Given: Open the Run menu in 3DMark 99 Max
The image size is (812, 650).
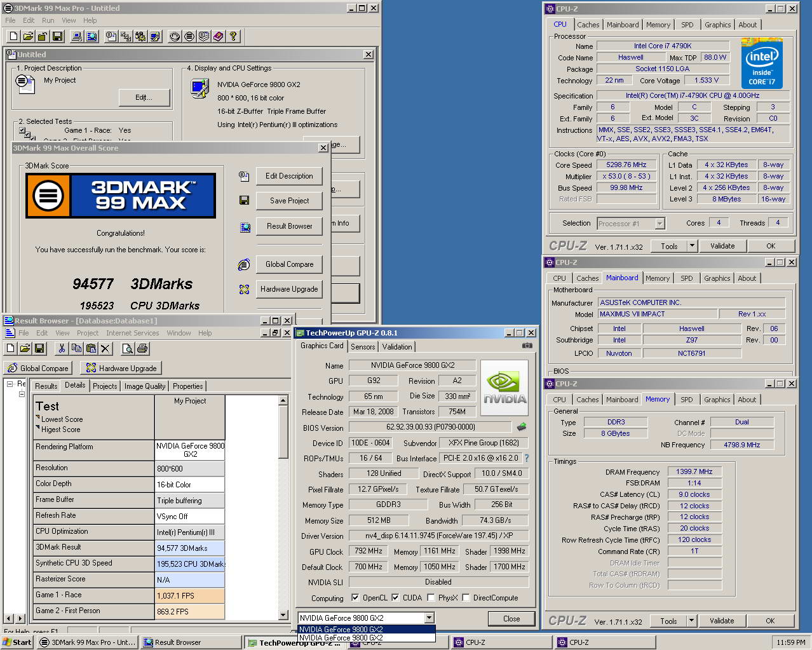Looking at the screenshot, I should coord(48,20).
